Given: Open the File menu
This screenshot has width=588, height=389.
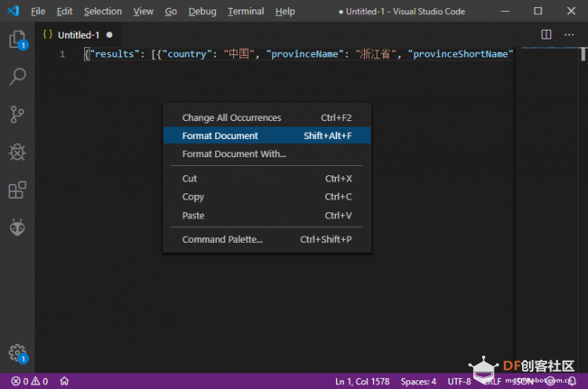Looking at the screenshot, I should click(38, 11).
